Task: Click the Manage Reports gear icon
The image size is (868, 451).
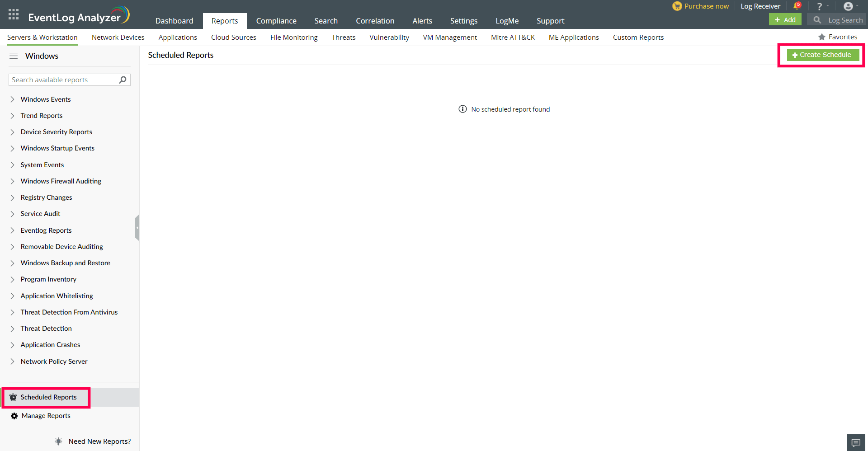Action: pyautogui.click(x=14, y=416)
